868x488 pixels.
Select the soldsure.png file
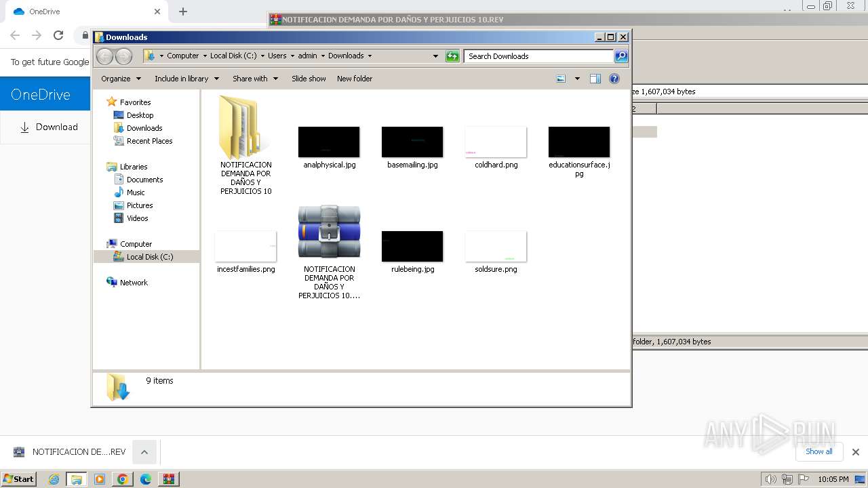click(x=496, y=246)
